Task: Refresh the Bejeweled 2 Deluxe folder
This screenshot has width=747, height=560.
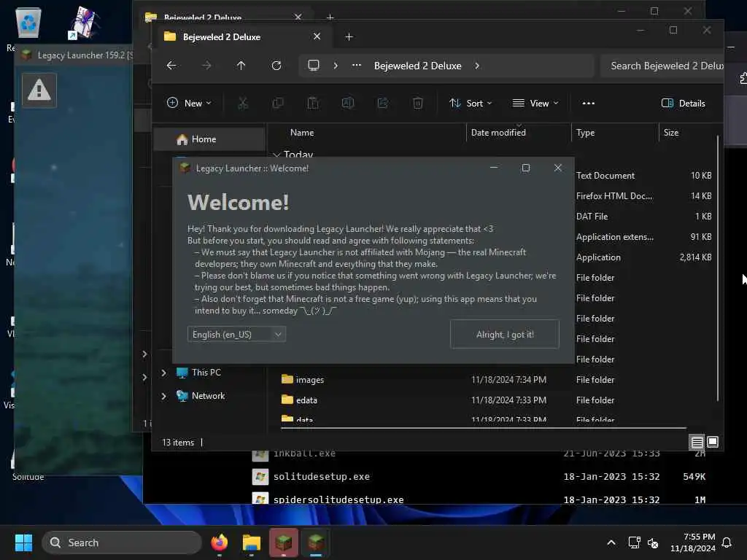Action: (276, 66)
